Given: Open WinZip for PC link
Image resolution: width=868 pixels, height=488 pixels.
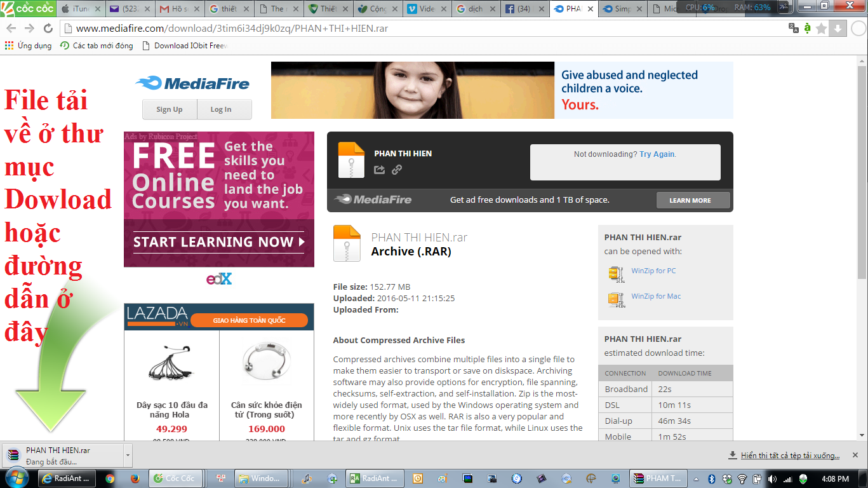Looking at the screenshot, I should 653,271.
